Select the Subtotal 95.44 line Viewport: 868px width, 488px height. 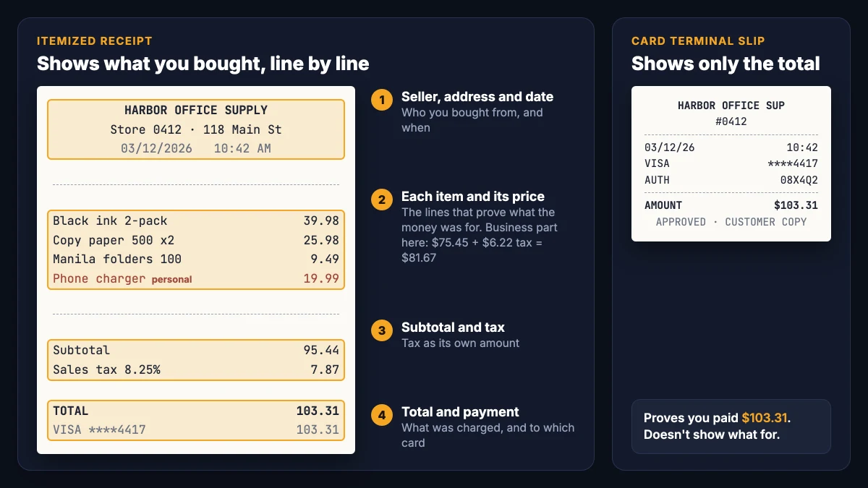(x=196, y=350)
